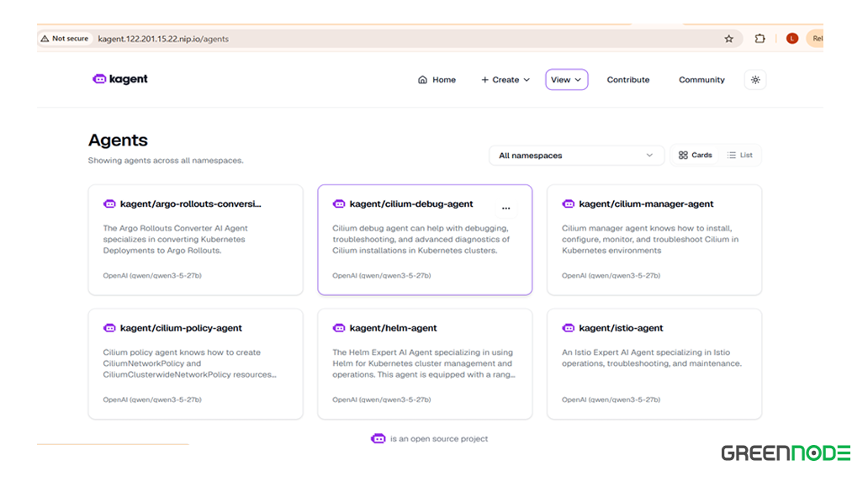Click the robot icon on istio-agent card

pyautogui.click(x=569, y=328)
